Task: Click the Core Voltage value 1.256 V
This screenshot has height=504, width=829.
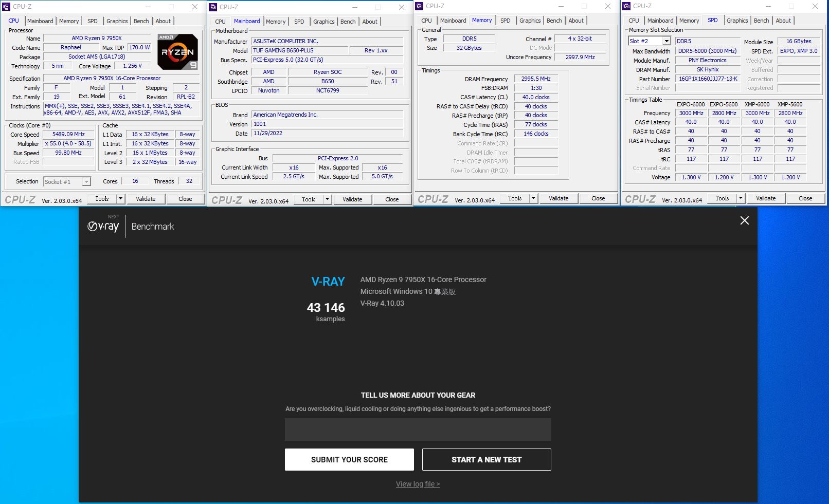Action: pos(132,66)
